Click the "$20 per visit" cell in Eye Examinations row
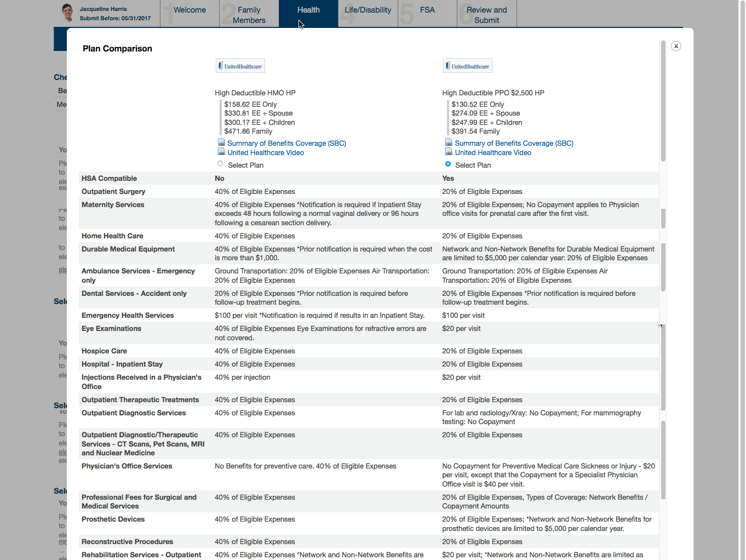Screen dimensions: 746x560 [x=462, y=328]
